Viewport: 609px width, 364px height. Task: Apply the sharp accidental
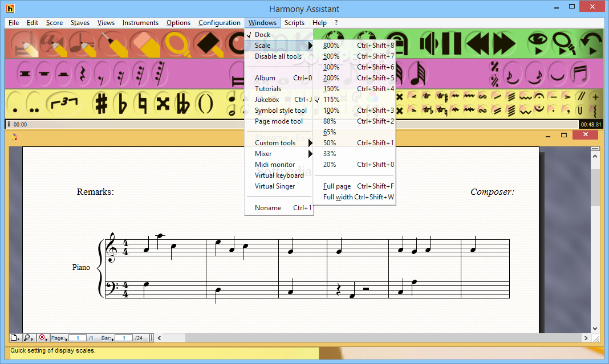[x=101, y=104]
